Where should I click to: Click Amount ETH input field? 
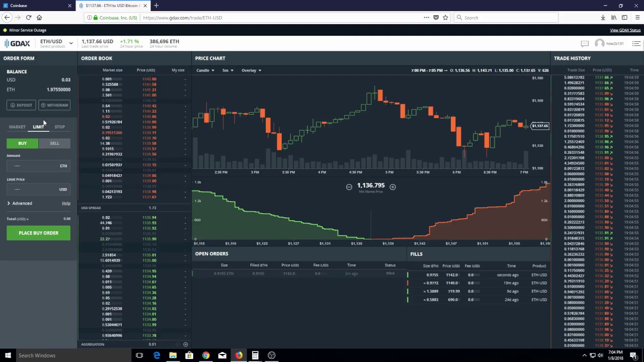pyautogui.click(x=38, y=166)
